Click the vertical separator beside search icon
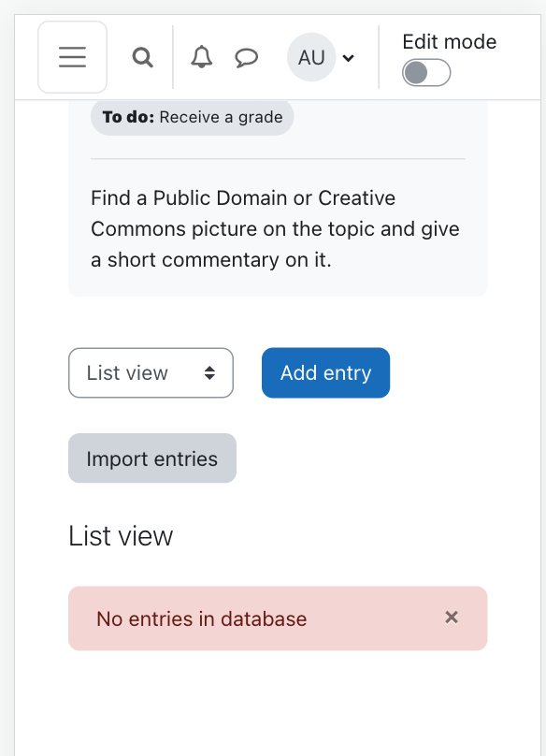The height and width of the screenshot is (756, 546). pyautogui.click(x=173, y=57)
